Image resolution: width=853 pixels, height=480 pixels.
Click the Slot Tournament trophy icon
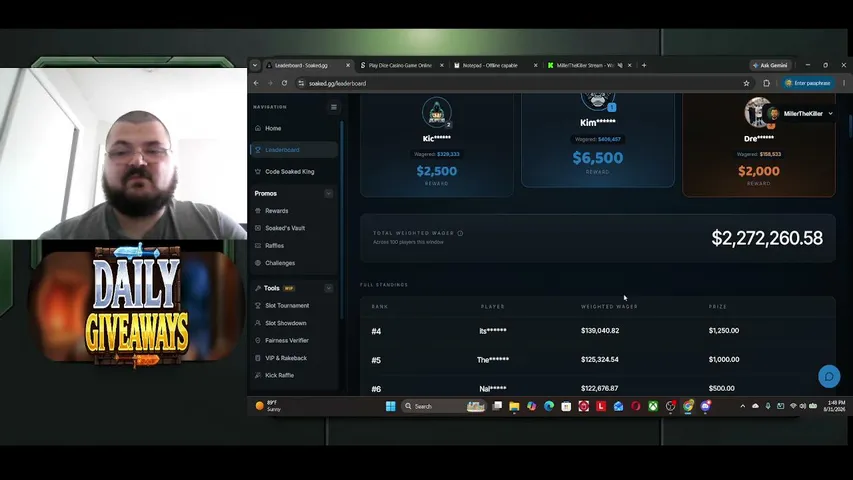(258, 306)
